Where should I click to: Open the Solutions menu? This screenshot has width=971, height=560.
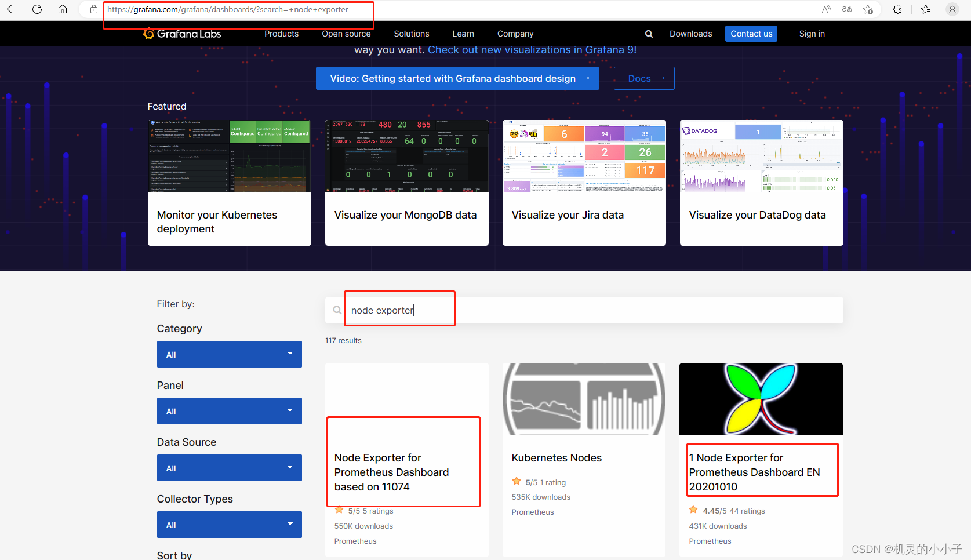coord(412,34)
